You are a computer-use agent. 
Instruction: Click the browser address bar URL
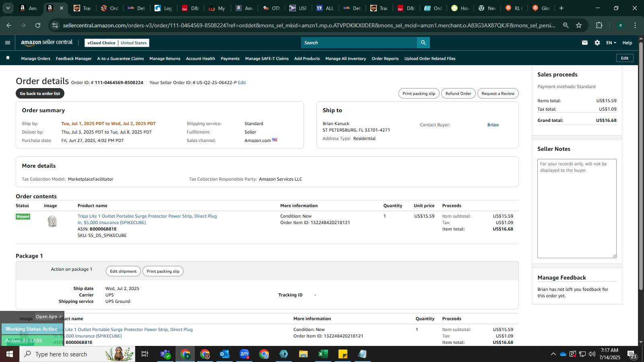coord(309,25)
